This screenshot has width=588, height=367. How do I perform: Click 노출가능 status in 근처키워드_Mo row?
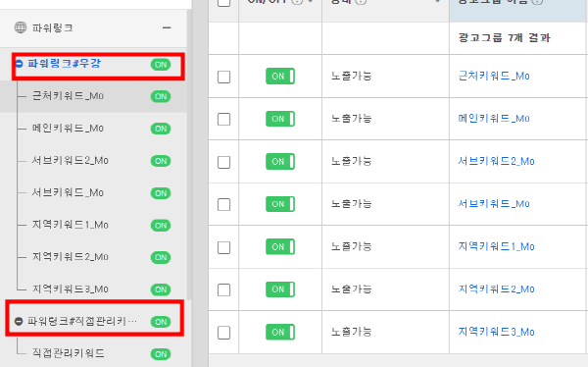click(351, 76)
